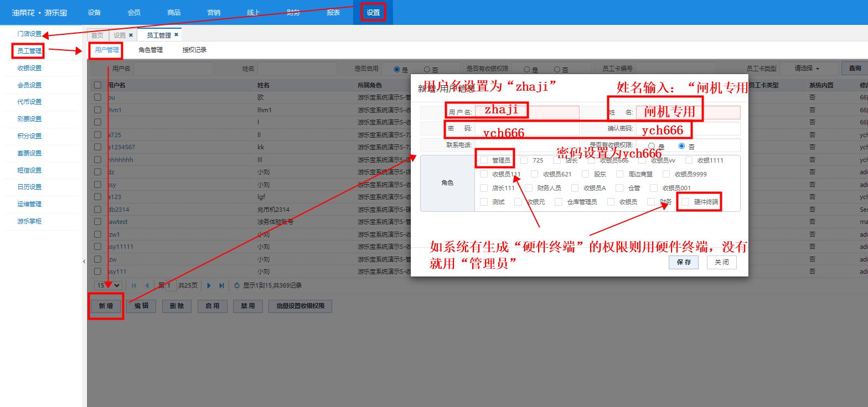Viewport: 868px width, 407px height.
Task: Open the 报表 top menu
Action: (333, 12)
